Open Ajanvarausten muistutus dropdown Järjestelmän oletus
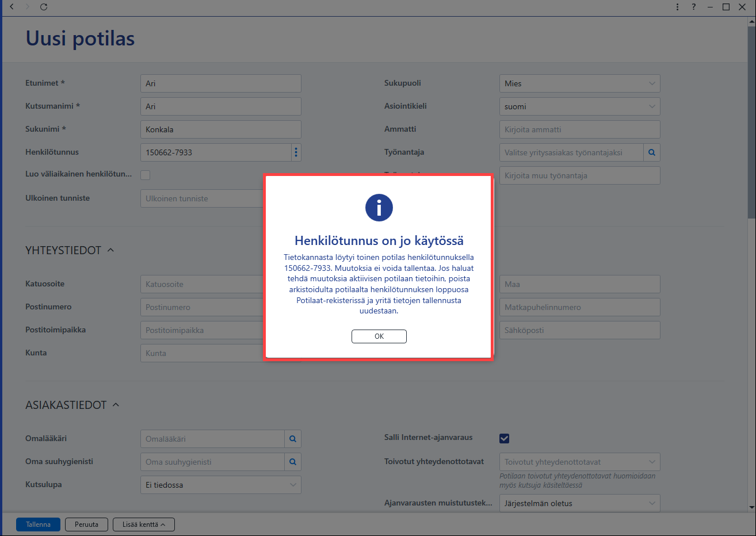 (x=579, y=503)
